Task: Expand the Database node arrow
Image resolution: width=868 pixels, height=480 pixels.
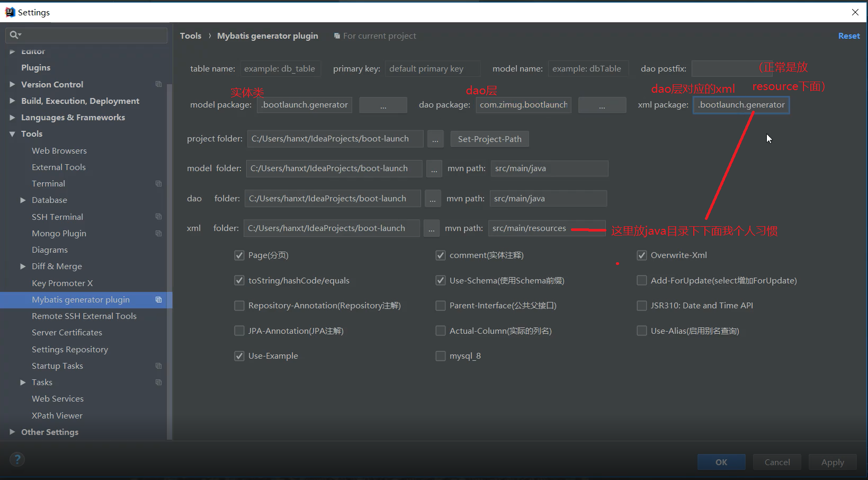Action: pos(23,200)
